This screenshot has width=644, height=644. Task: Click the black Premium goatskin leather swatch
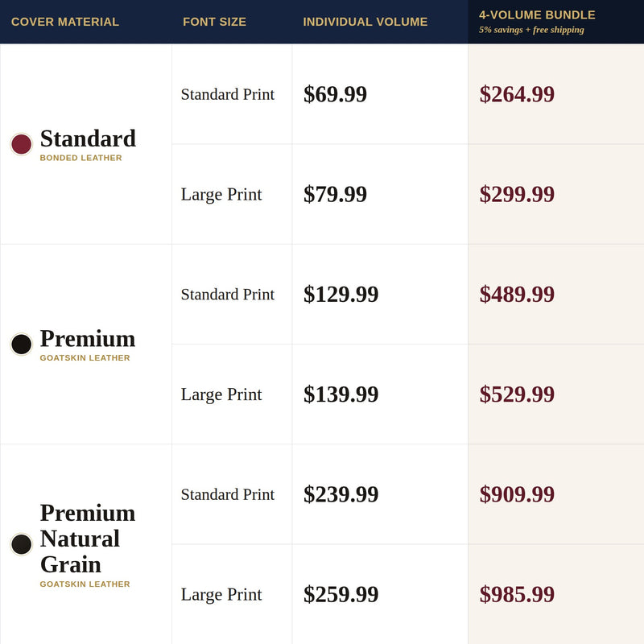coord(22,345)
